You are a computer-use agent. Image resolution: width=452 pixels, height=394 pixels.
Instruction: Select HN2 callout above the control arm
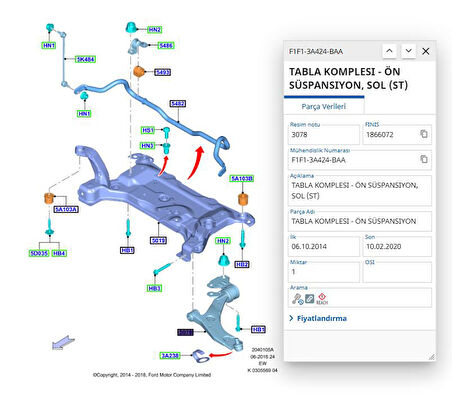tap(223, 241)
